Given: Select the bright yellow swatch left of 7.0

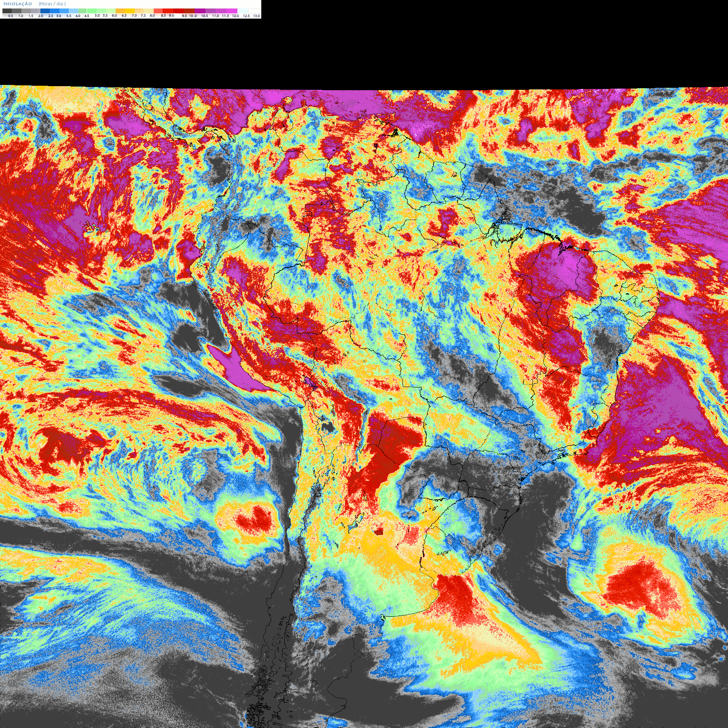Looking at the screenshot, I should [x=130, y=11].
